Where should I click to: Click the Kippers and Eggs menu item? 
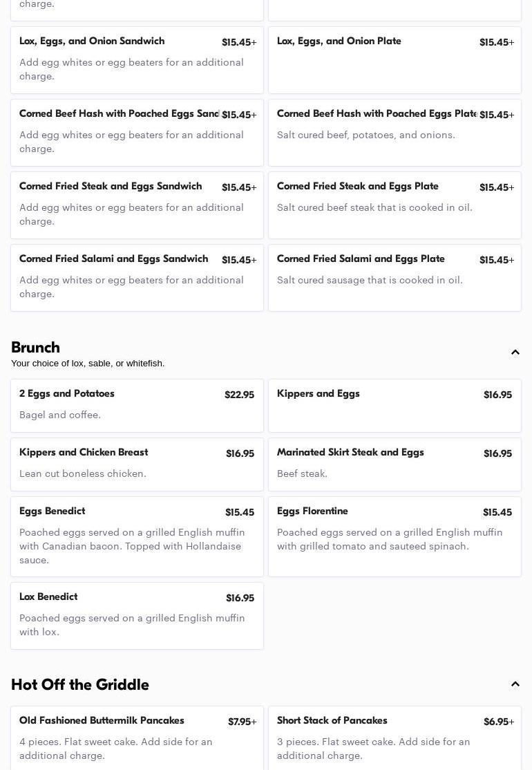pos(395,405)
